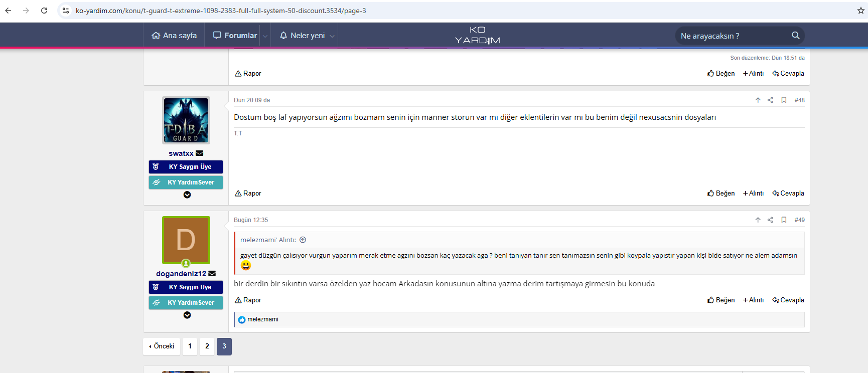Reply to post #49 with Cevapla
Image resolution: width=868 pixels, height=373 pixels.
[788, 300]
